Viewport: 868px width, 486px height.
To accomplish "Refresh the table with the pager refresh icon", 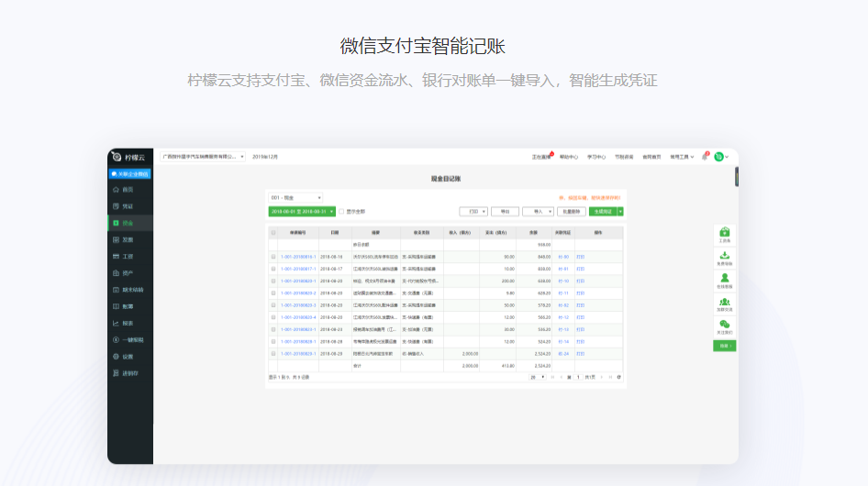I will point(619,377).
